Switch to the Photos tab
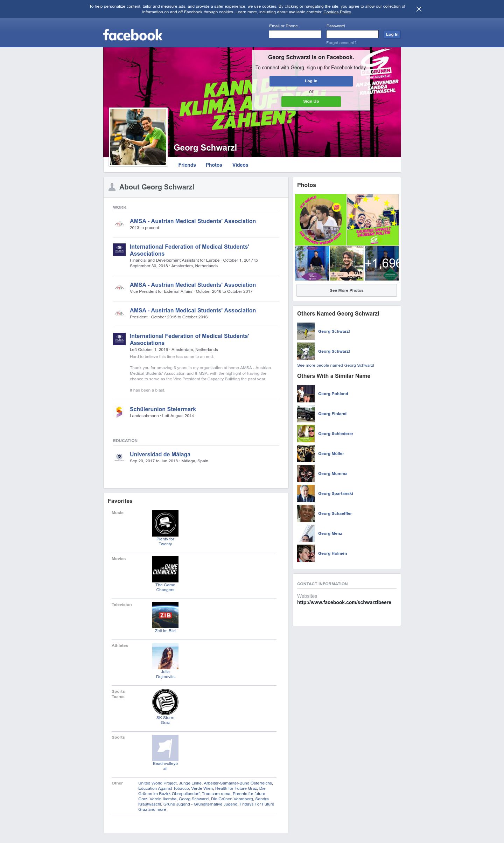504x843 pixels. [214, 165]
